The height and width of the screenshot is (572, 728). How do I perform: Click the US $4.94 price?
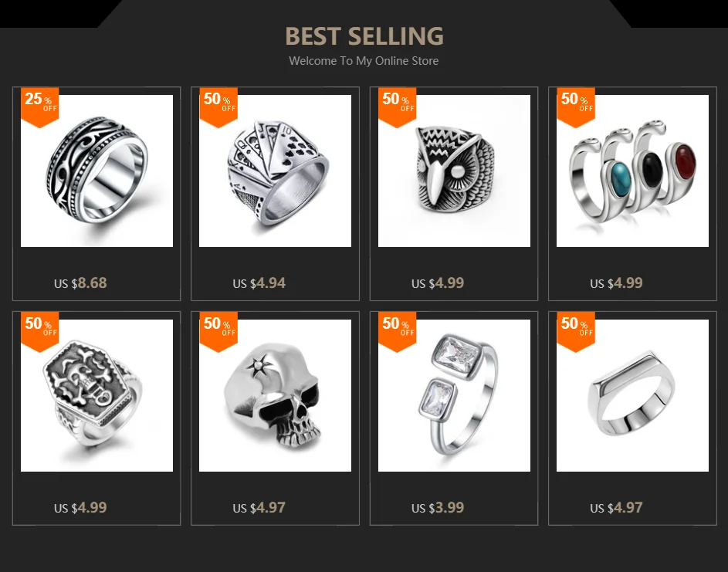[x=259, y=283]
